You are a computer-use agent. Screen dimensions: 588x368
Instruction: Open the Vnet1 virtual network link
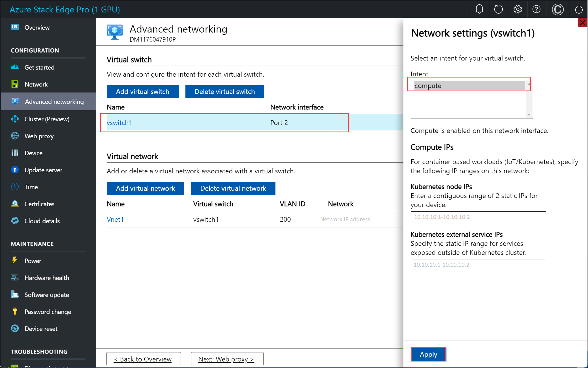[116, 219]
